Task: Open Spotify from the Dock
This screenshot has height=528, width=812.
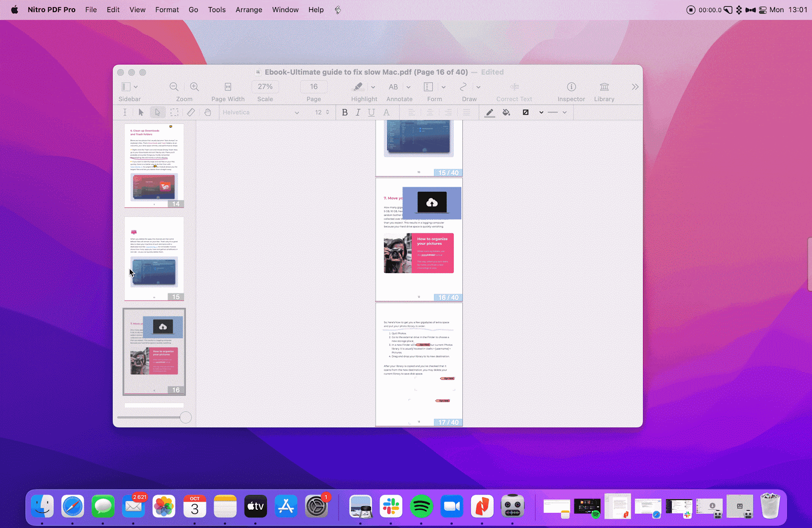Action: coord(421,506)
